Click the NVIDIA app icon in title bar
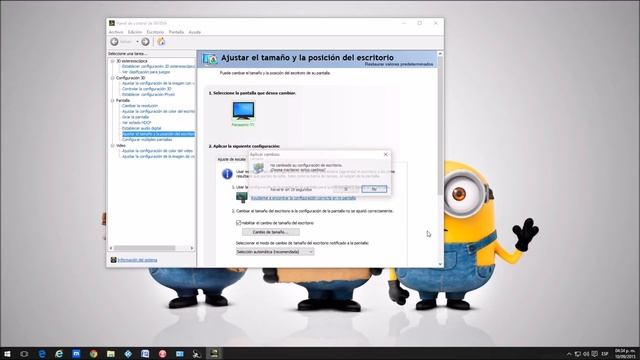Image resolution: width=640 pixels, height=360 pixels. (112, 23)
